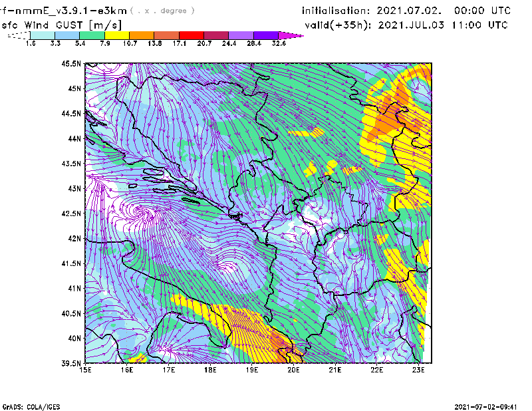The height and width of the screenshot is (411, 532).
Task: Click the violet legend swatch (28.4–32.6)
Action: [x=266, y=35]
